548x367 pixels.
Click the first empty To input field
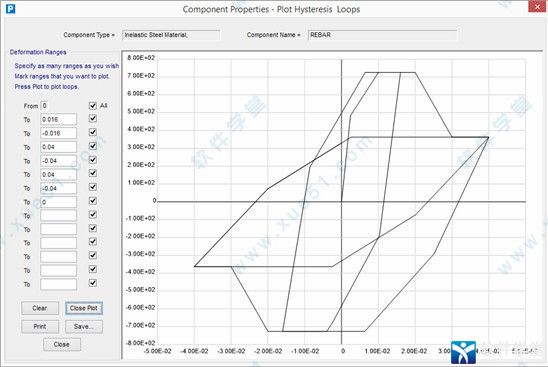point(58,216)
